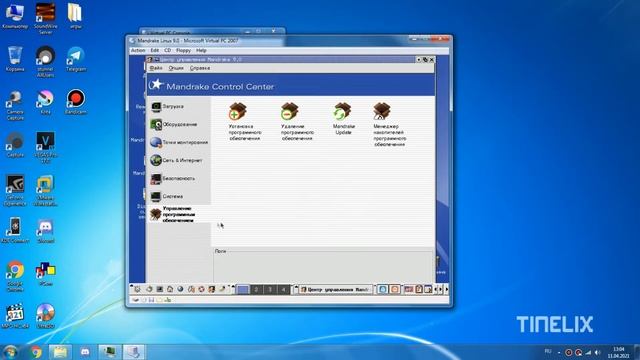Click the keyboard layout flag in KDE panel

coord(409,289)
